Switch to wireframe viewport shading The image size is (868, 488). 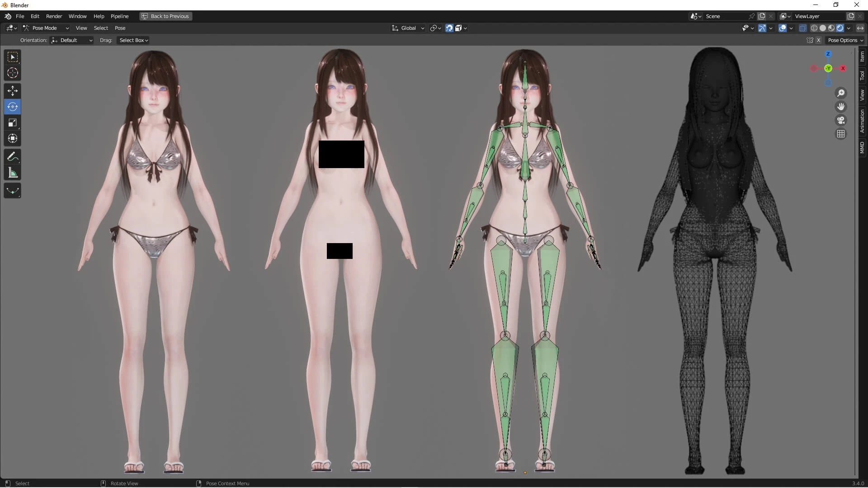pyautogui.click(x=814, y=28)
